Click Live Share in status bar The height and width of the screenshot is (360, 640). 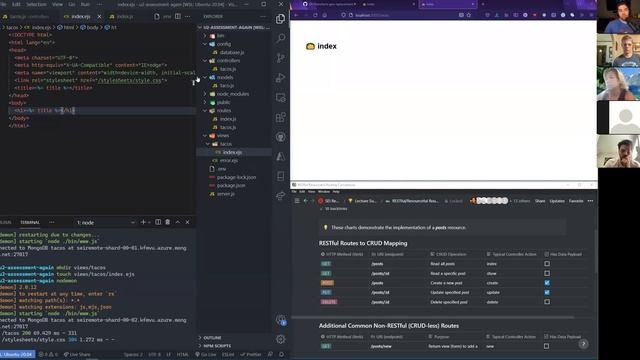[77, 354]
